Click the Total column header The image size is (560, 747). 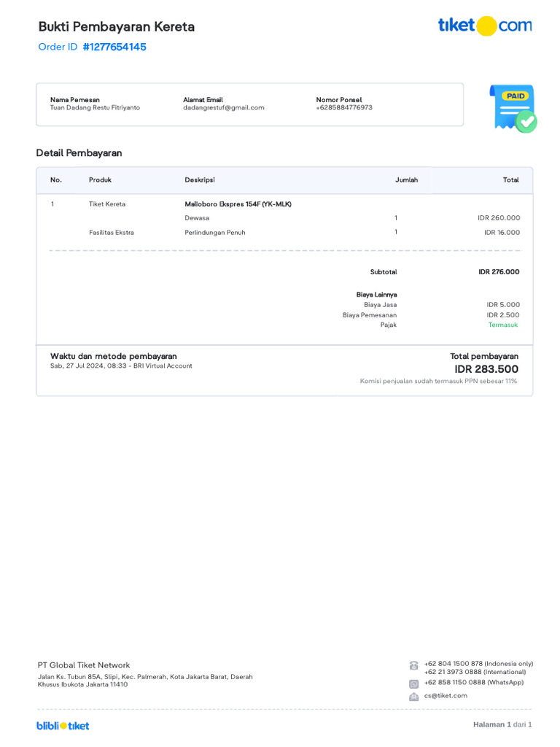click(511, 179)
